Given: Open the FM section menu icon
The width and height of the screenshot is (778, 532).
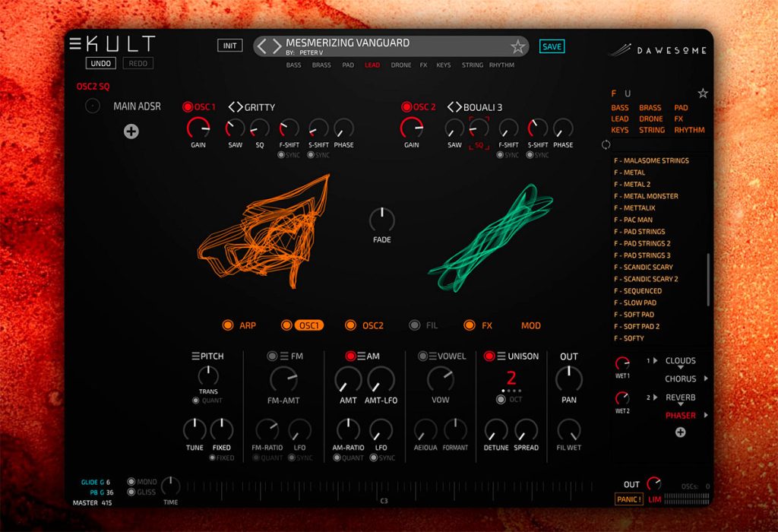Looking at the screenshot, I should click(284, 356).
